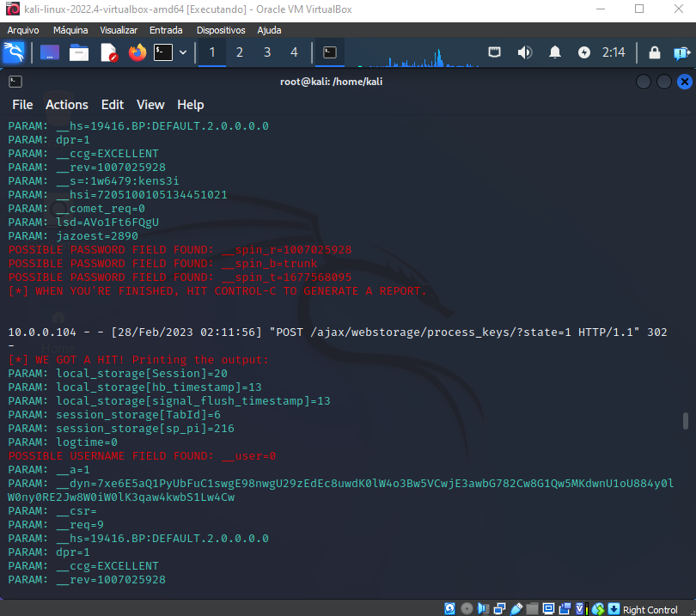696x616 pixels.
Task: Click the '__spin_b=trunk' password field line
Action: coord(163,263)
